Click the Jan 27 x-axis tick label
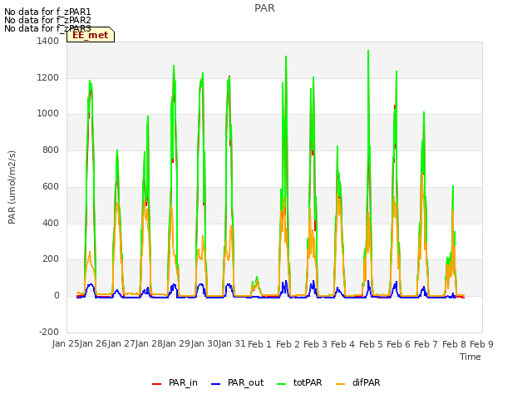 (121, 343)
